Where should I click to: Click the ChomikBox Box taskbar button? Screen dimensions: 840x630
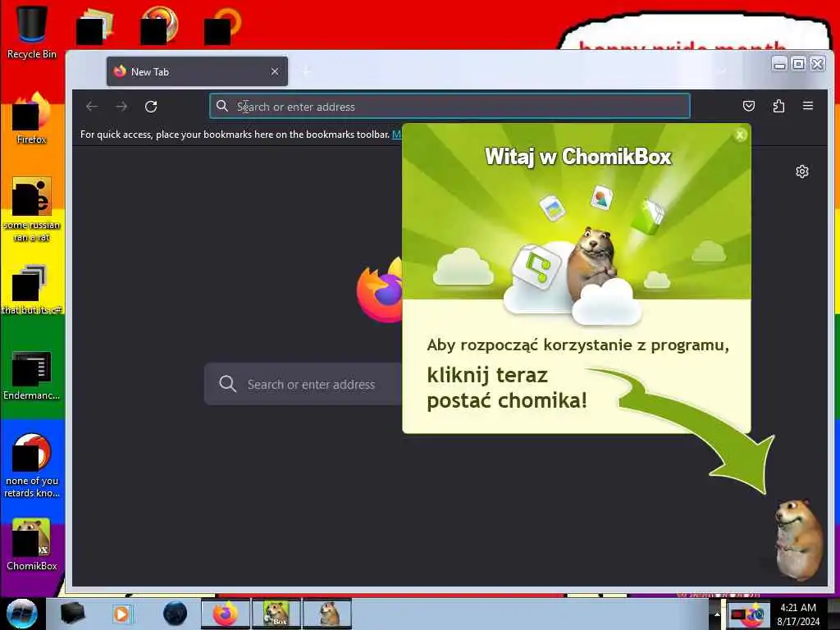[x=276, y=614]
